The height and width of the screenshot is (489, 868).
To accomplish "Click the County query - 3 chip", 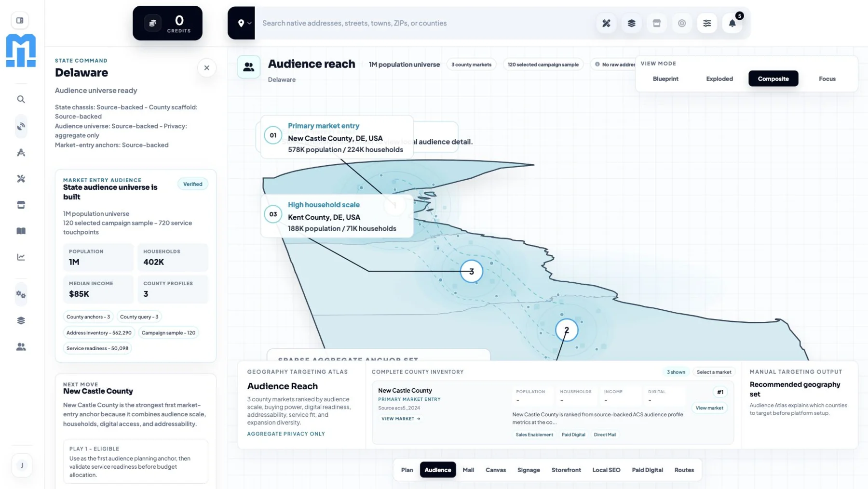I will click(139, 317).
